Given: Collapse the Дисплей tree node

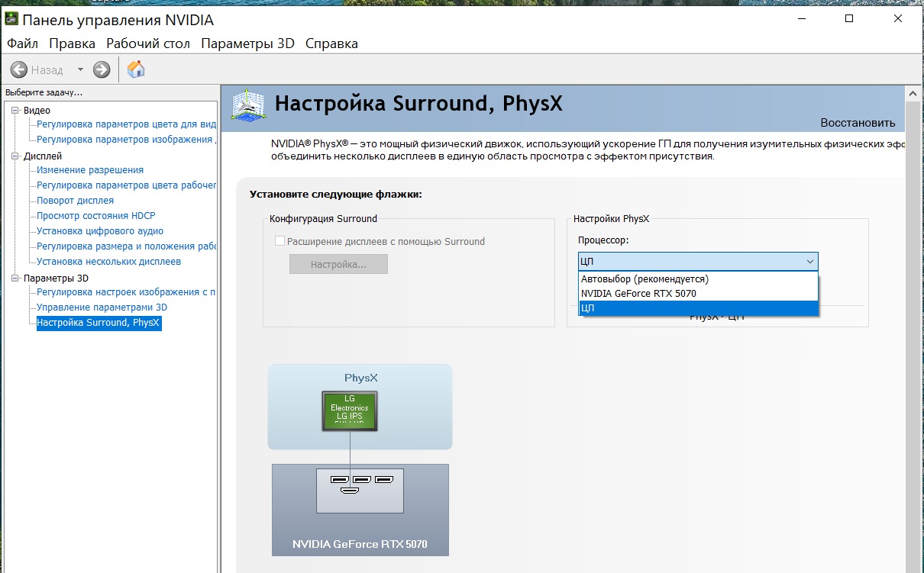Looking at the screenshot, I should (x=16, y=156).
